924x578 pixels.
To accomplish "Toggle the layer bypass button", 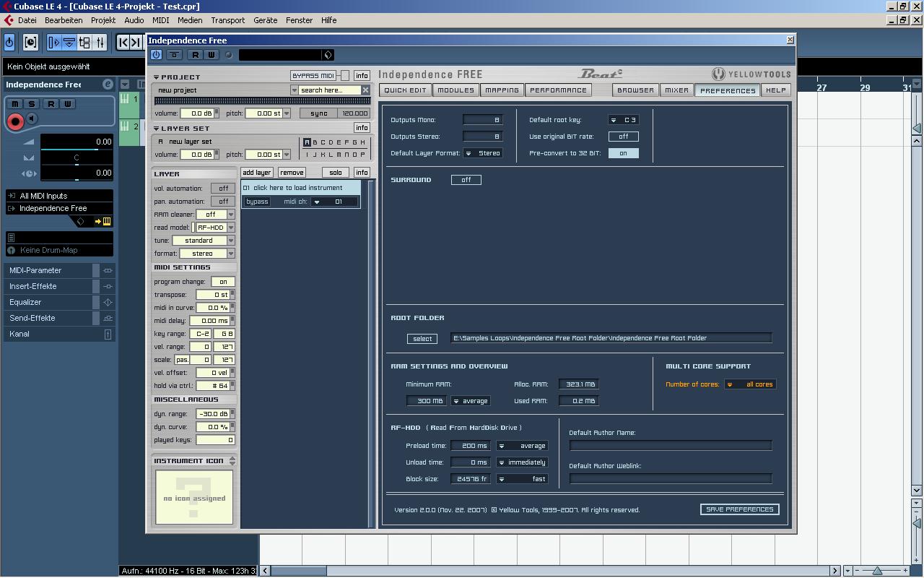I will (257, 202).
